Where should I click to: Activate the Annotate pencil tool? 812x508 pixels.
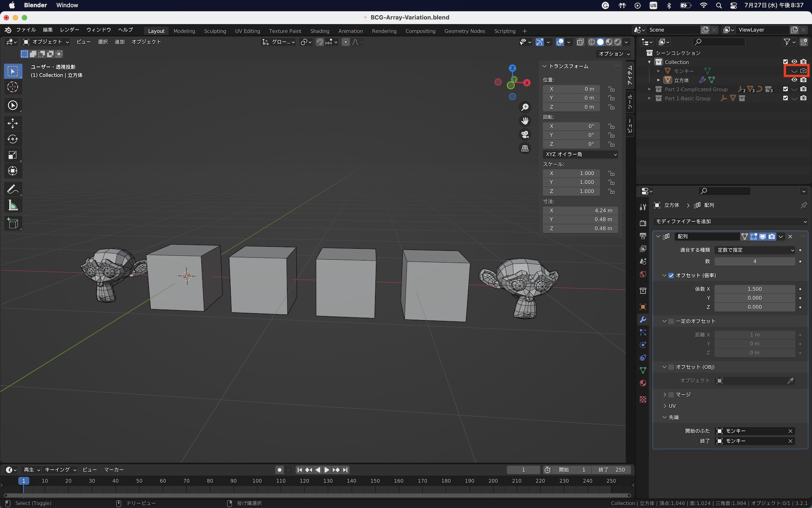13,189
